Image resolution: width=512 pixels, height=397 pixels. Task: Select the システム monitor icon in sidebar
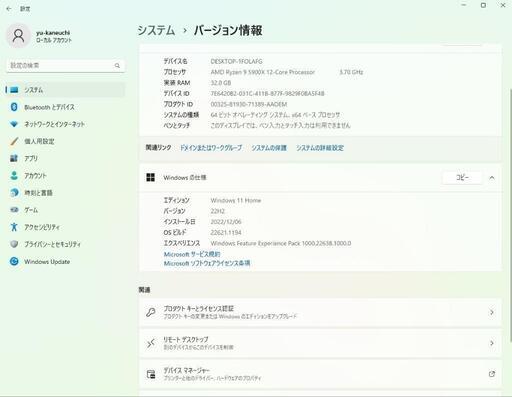pyautogui.click(x=14, y=90)
